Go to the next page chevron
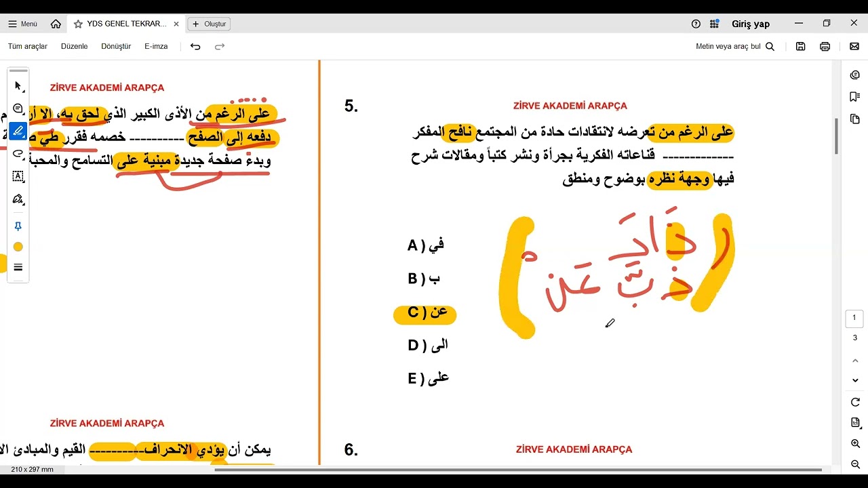This screenshot has width=868, height=488. coord(855,380)
